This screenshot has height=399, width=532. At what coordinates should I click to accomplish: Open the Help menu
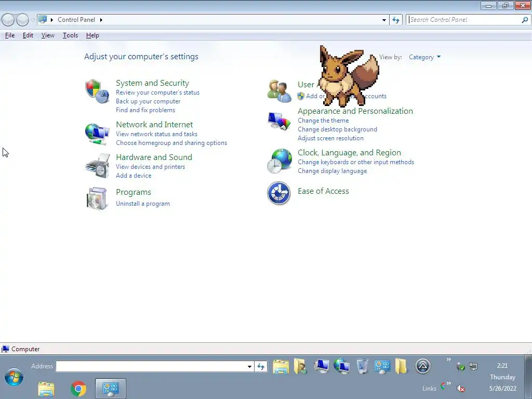tap(92, 35)
